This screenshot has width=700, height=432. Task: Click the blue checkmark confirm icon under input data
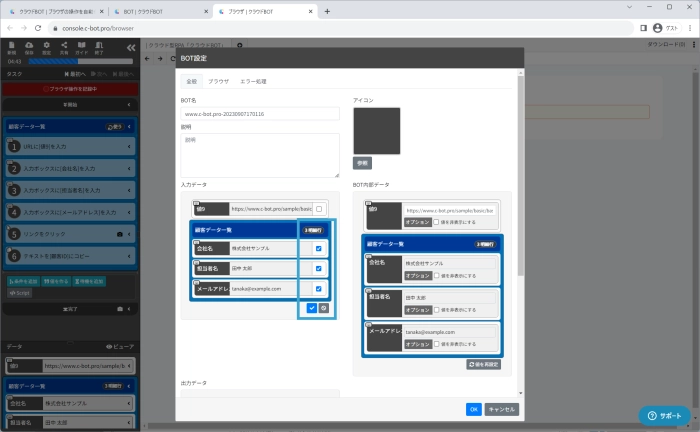click(x=312, y=308)
